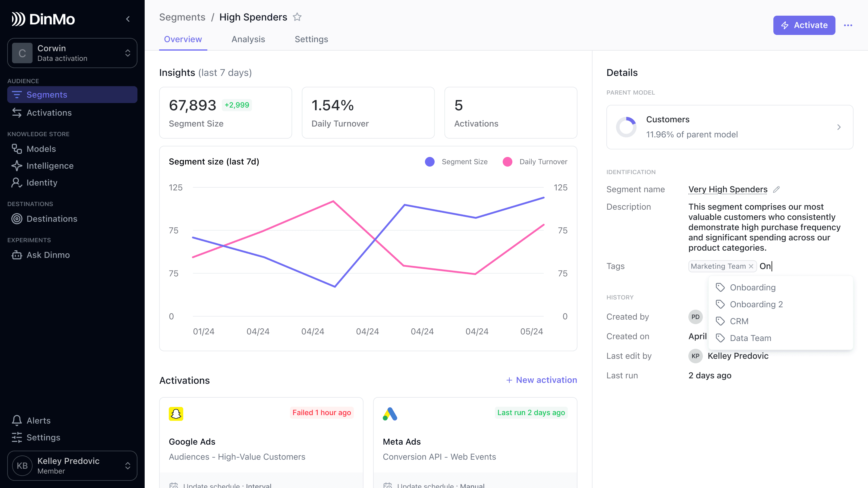Star the High Spenders segment as favorite

click(297, 17)
